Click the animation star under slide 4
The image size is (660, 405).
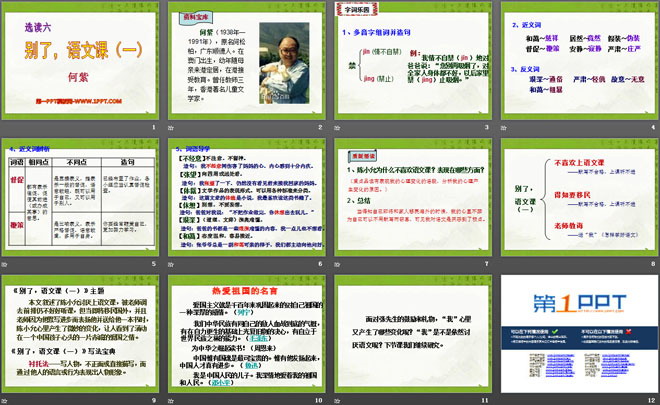click(503, 128)
